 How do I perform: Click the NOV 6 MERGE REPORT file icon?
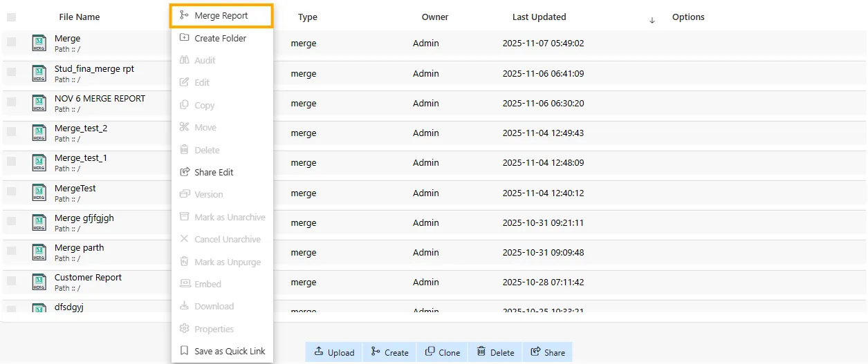click(x=39, y=104)
